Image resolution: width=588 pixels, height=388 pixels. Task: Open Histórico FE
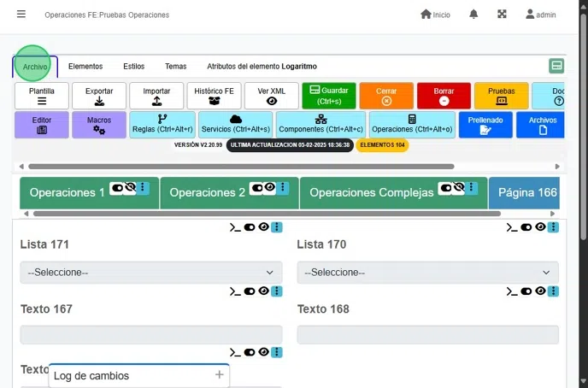tap(214, 96)
